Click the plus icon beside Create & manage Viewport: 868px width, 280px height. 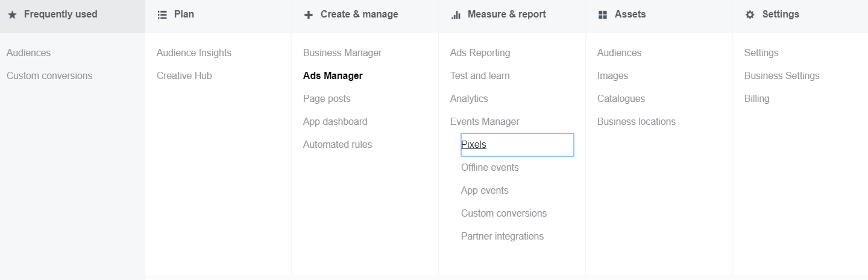pyautogui.click(x=309, y=14)
